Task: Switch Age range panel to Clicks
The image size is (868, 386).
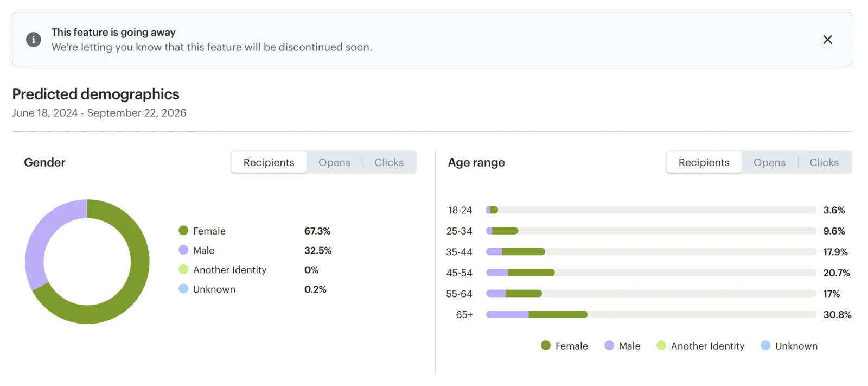Action: coord(824,162)
